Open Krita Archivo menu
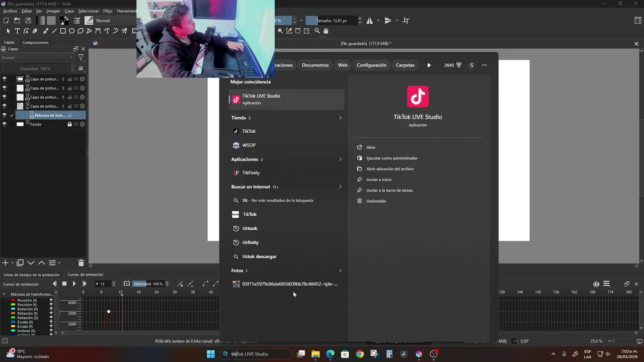The width and height of the screenshot is (644, 362). tap(10, 11)
